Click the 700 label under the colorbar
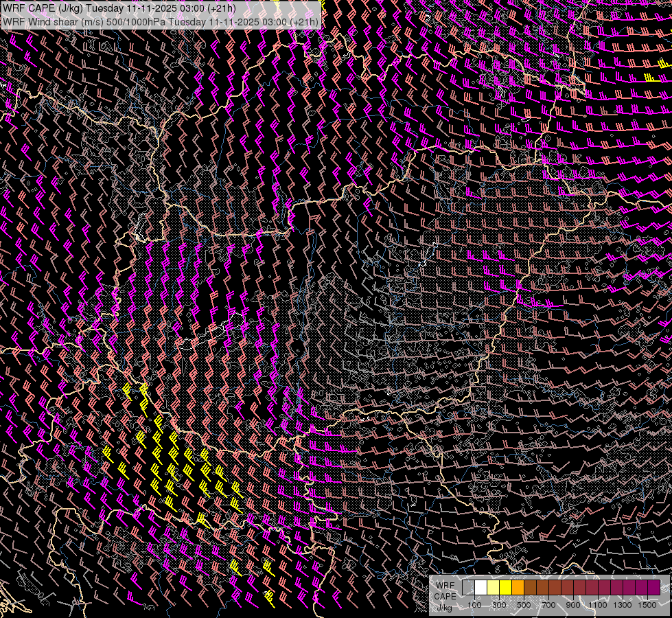 pyautogui.click(x=548, y=605)
